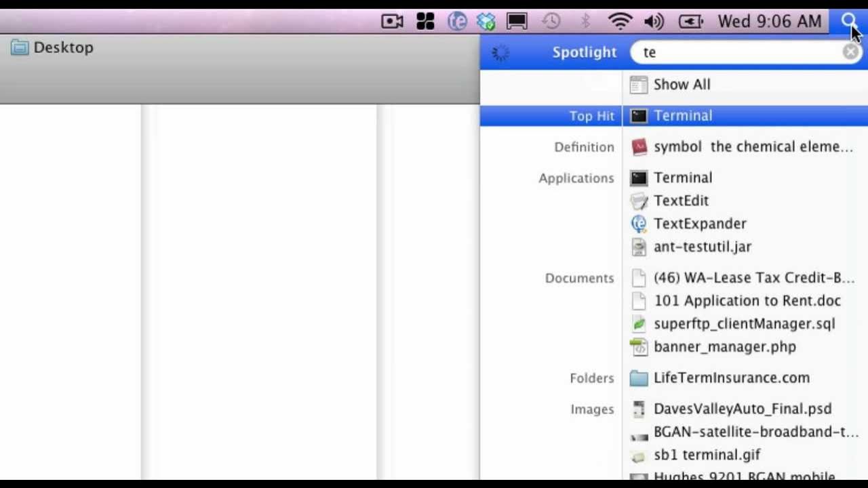
Task: Open 101 Application to Rent.doc
Action: point(747,301)
